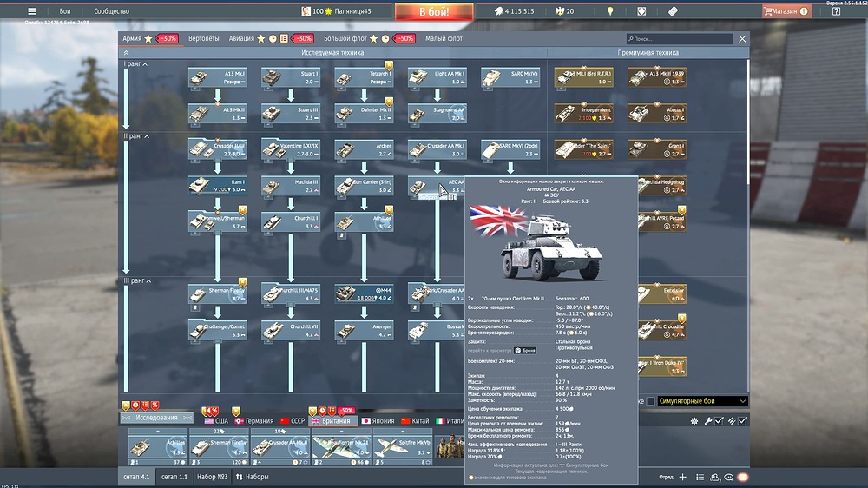
Task: Select the Daimler Mk II vehicle
Action: click(x=364, y=114)
